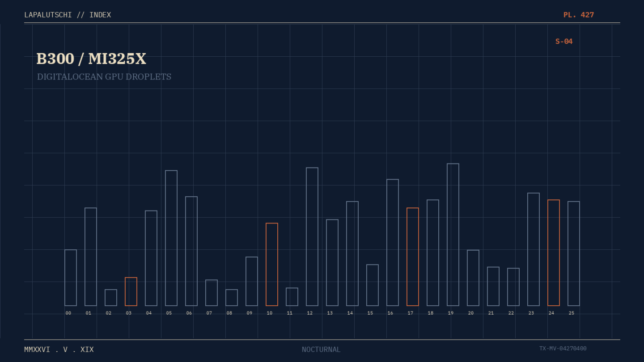The height and width of the screenshot is (362, 644).
Task: Select the 'PL. 427' plate number
Action: point(579,15)
